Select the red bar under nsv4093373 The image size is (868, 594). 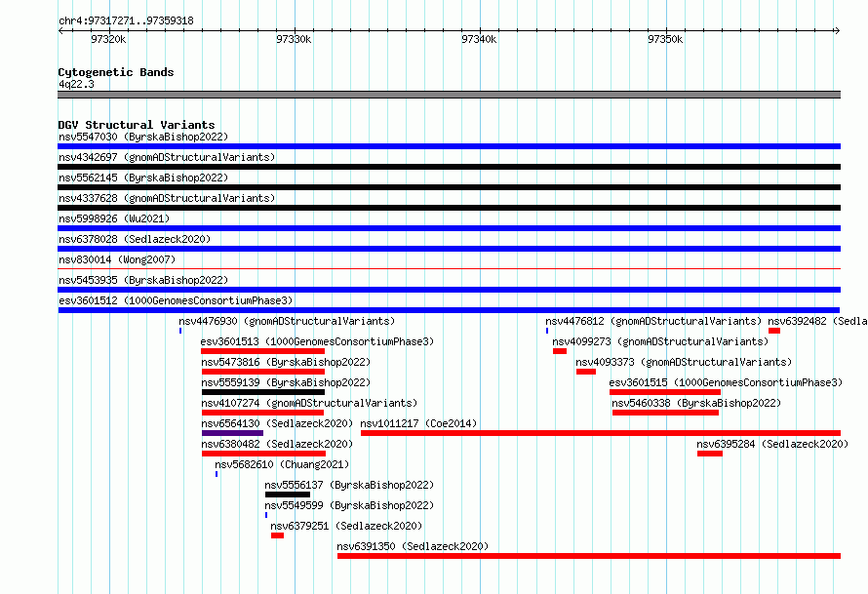(586, 372)
